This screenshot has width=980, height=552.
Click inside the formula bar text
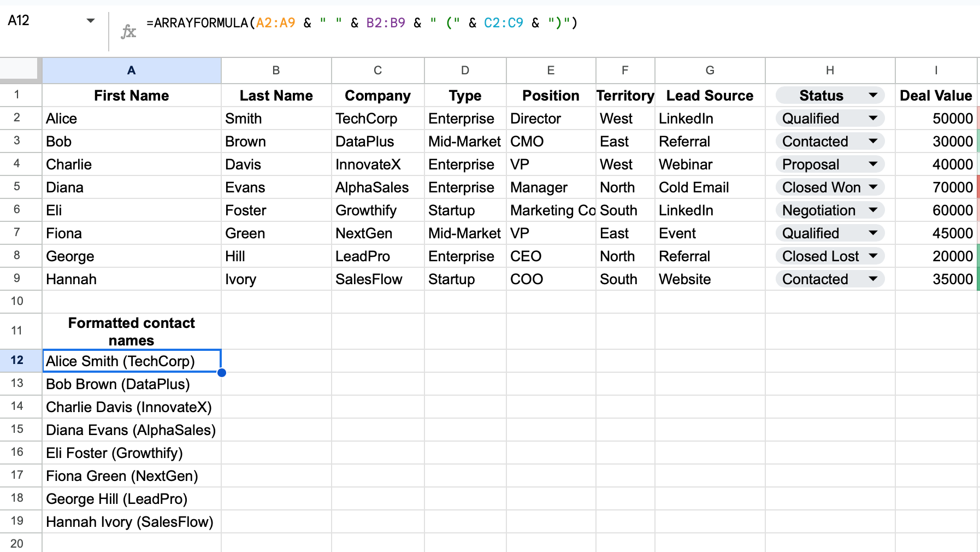click(361, 23)
